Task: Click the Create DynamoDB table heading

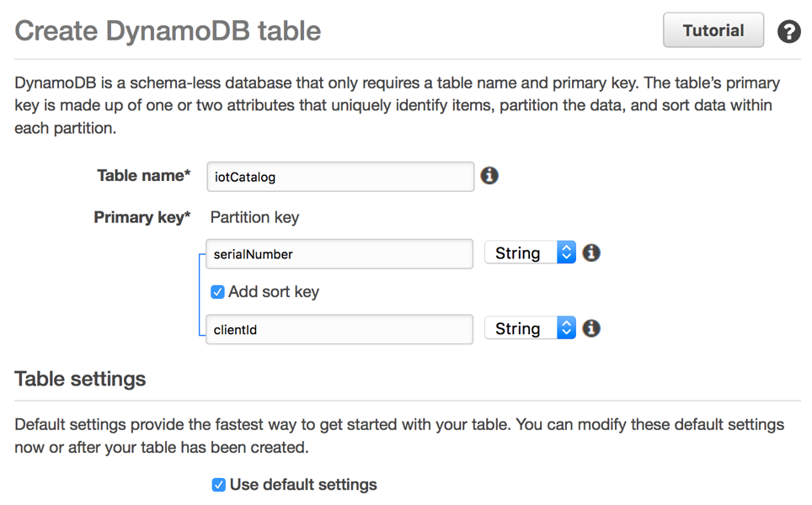Action: (168, 31)
